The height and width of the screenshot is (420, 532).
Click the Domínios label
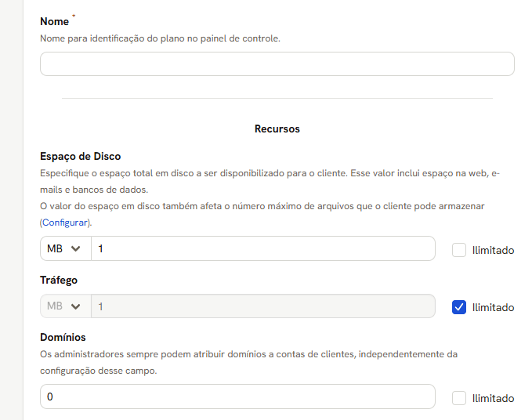pyautogui.click(x=63, y=337)
